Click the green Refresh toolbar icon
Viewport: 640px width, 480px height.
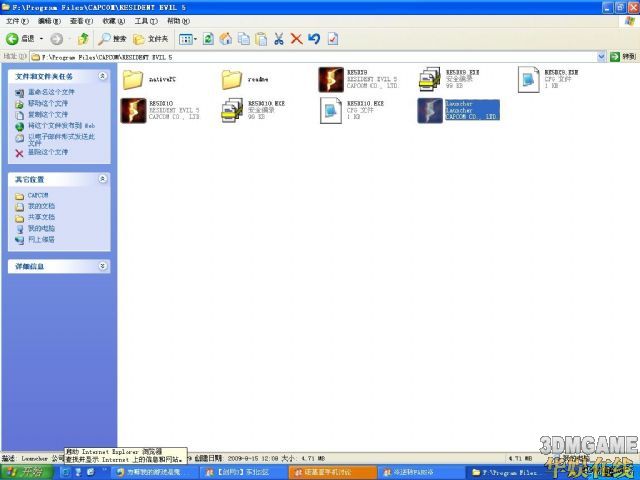pos(208,39)
